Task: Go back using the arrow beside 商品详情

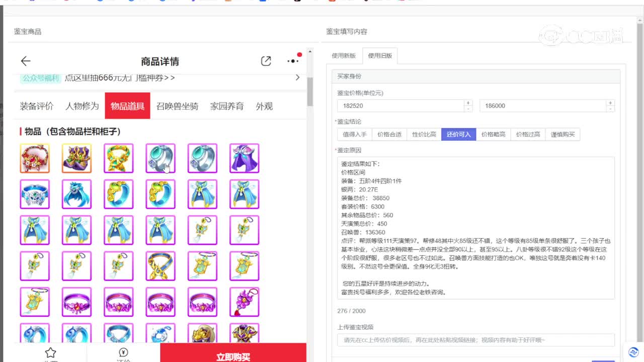Action: pyautogui.click(x=26, y=61)
